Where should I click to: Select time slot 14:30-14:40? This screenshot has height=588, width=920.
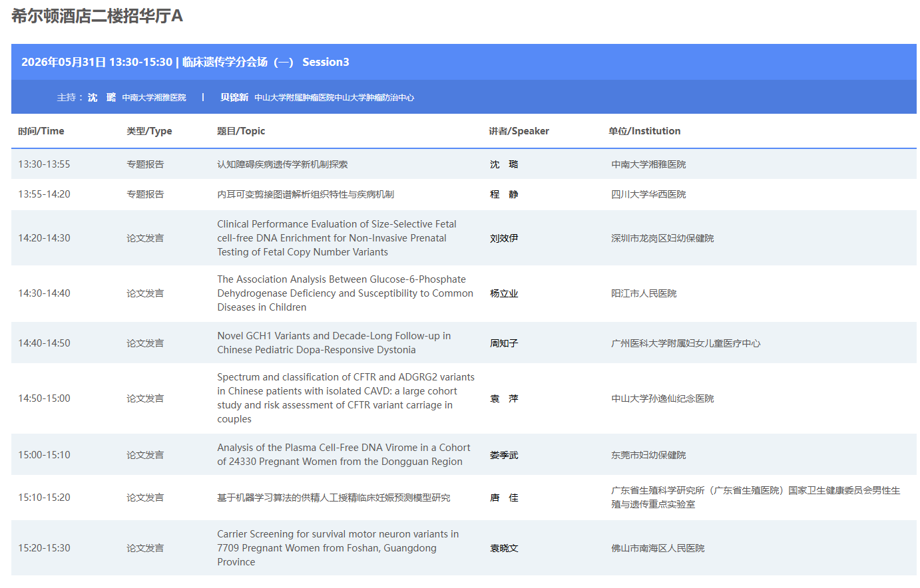[44, 293]
